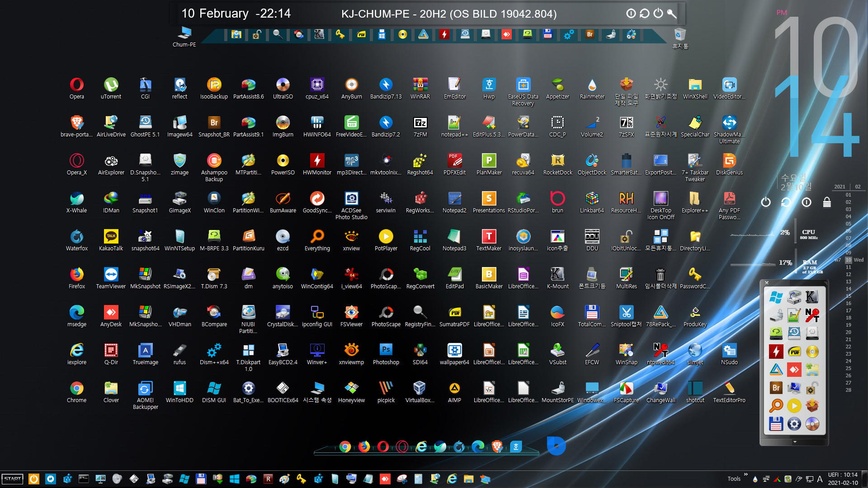Open the Recycle Bin at top right
Image resolution: width=868 pixels, height=488 pixels.
point(680,38)
